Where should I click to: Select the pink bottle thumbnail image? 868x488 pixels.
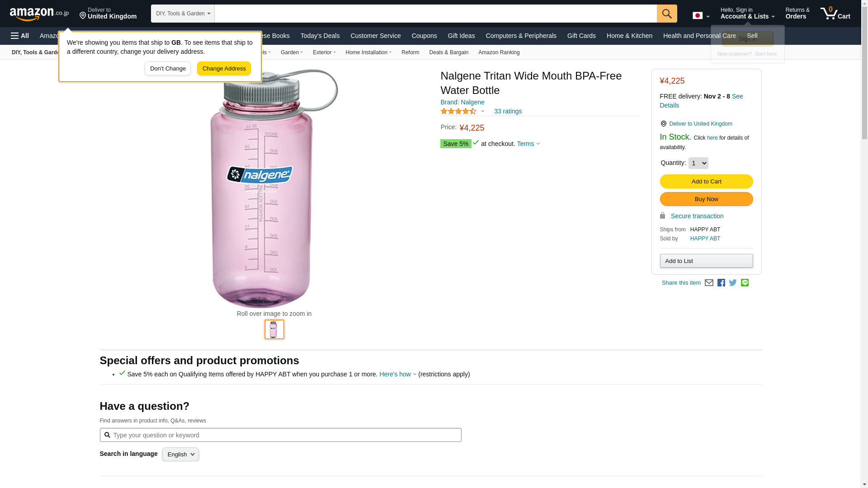coord(274,329)
